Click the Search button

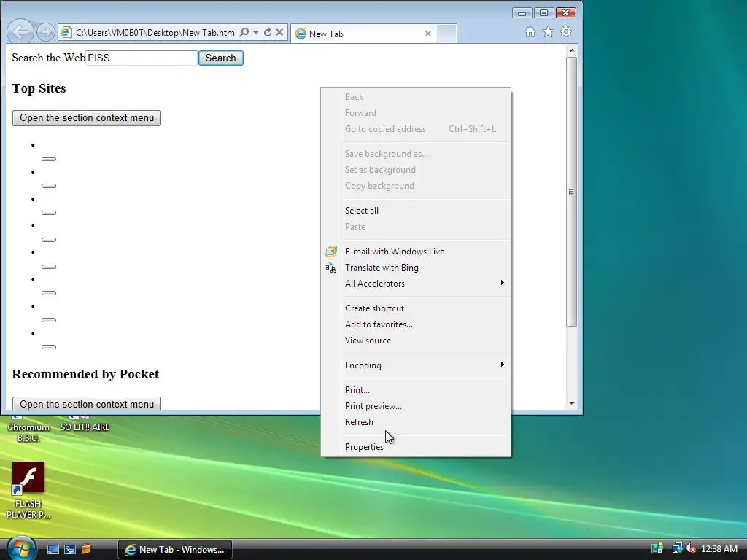pos(220,58)
